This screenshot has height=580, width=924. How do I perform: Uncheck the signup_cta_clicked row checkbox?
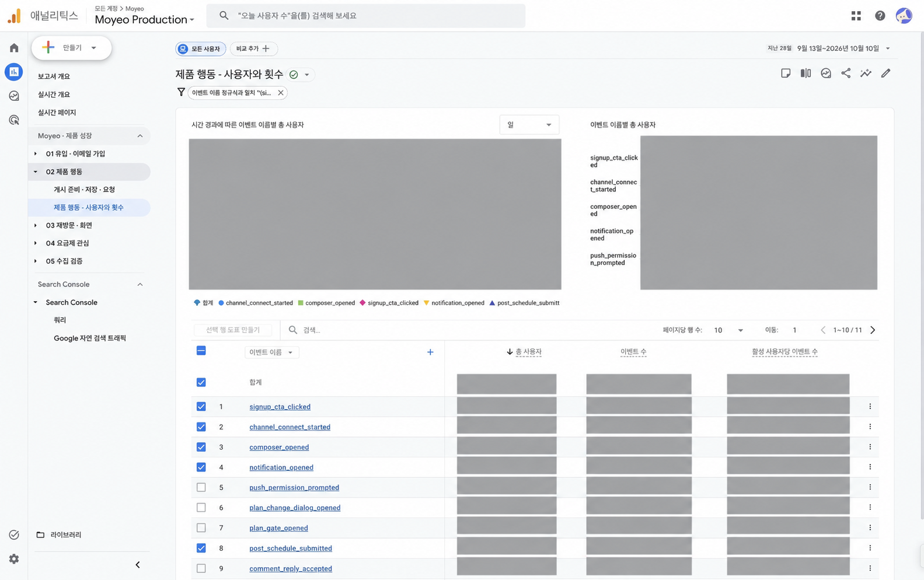pyautogui.click(x=201, y=407)
